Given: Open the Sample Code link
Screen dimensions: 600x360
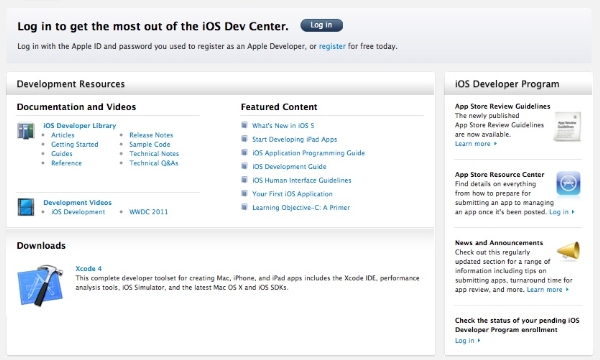Looking at the screenshot, I should 150,144.
